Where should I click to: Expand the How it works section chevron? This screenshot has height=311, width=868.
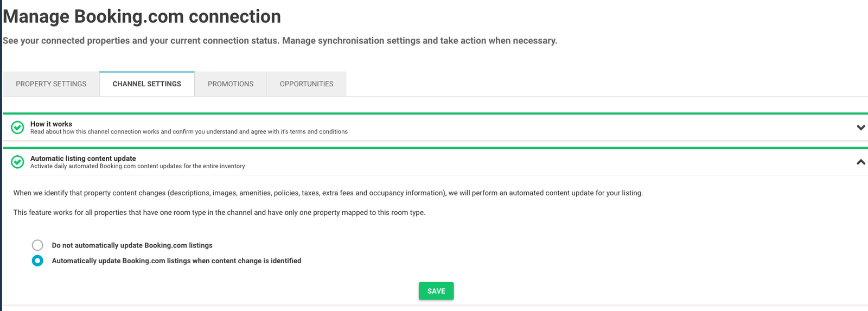click(x=860, y=128)
